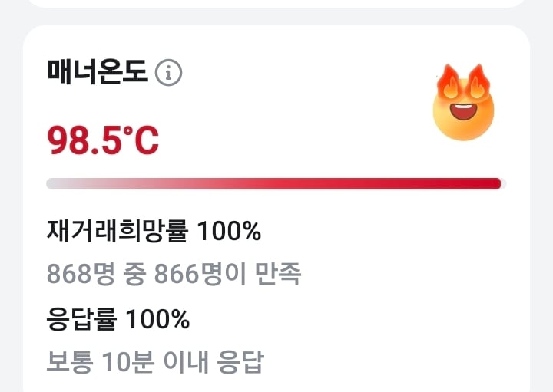Select the 재거래희망률 label

pos(118,232)
